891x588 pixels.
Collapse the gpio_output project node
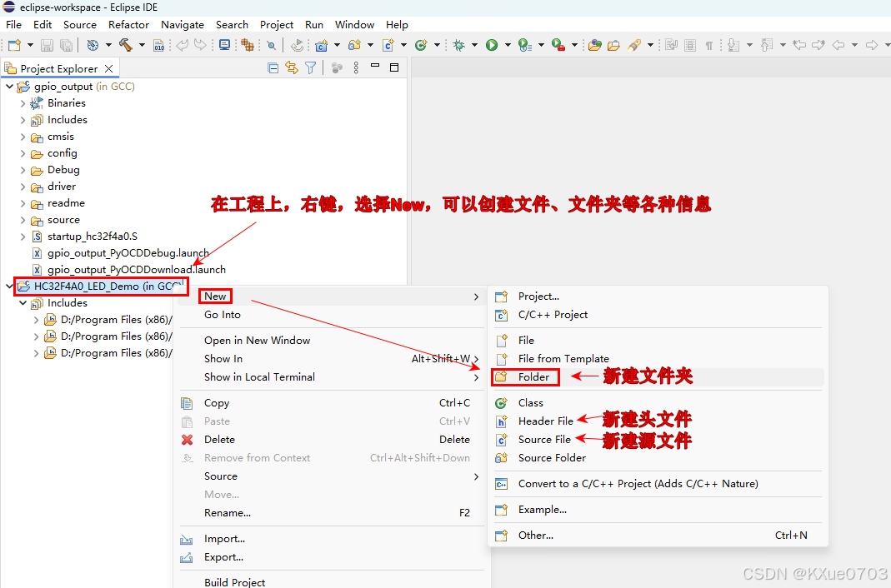tap(9, 87)
